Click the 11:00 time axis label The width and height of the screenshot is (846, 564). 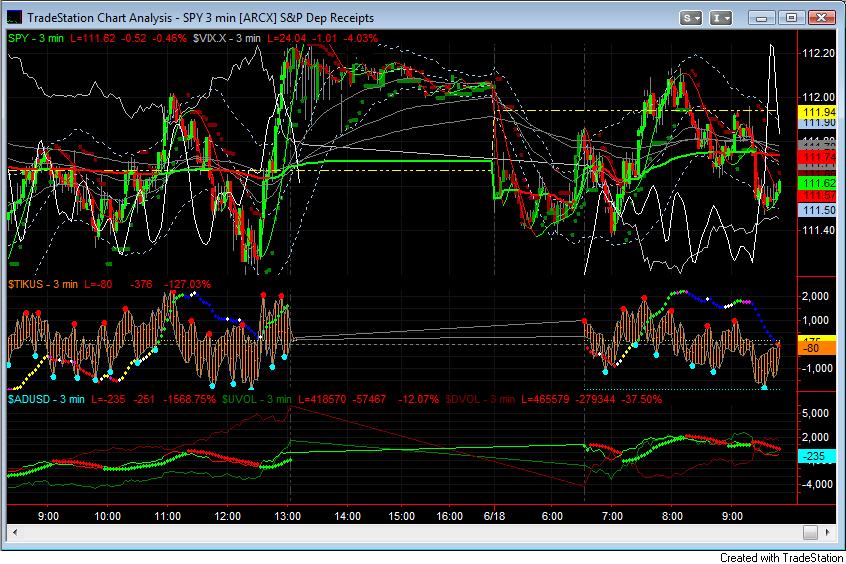pyautogui.click(x=167, y=516)
